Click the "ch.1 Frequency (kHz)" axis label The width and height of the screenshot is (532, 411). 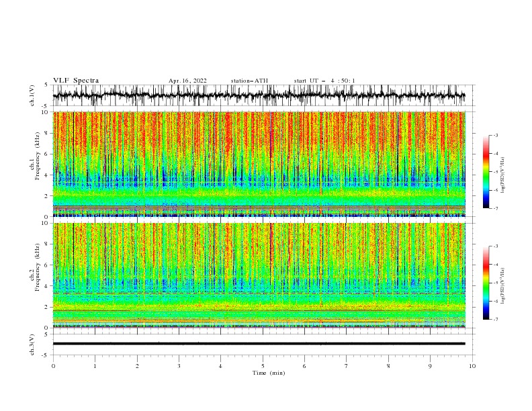click(35, 156)
